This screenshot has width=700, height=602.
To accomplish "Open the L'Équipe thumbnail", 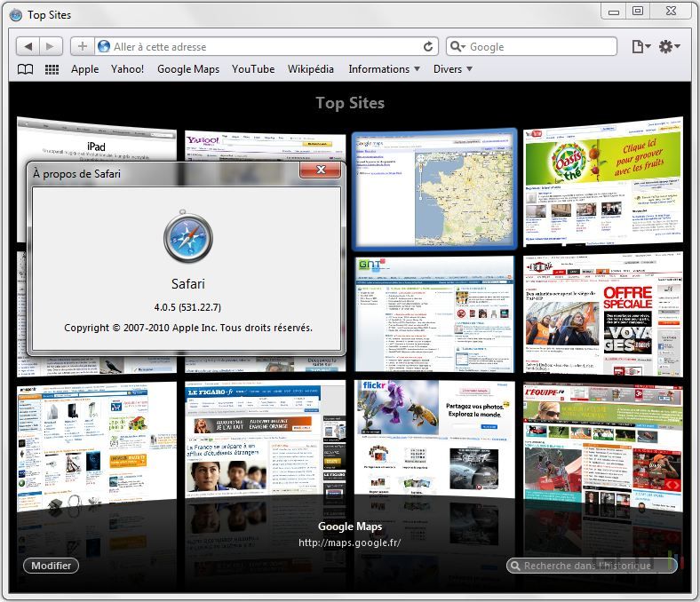I will 603,448.
